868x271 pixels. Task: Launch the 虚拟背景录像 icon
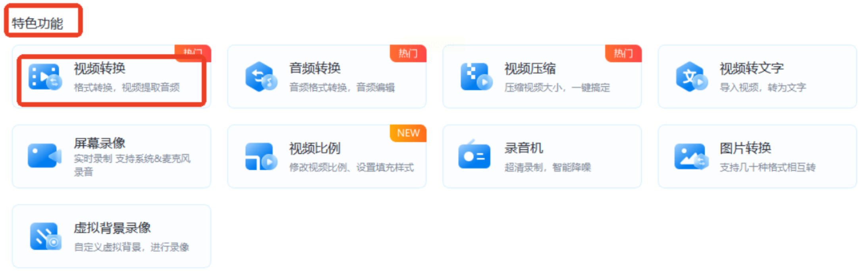click(46, 236)
